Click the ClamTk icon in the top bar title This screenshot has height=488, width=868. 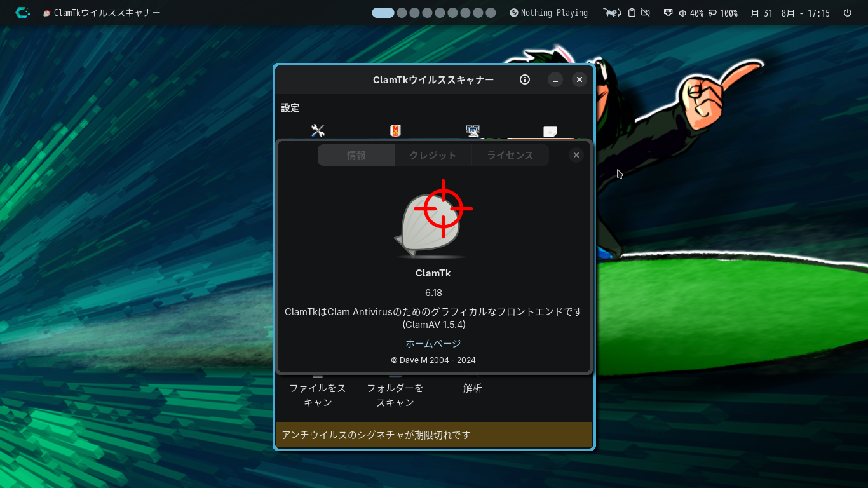pos(46,13)
